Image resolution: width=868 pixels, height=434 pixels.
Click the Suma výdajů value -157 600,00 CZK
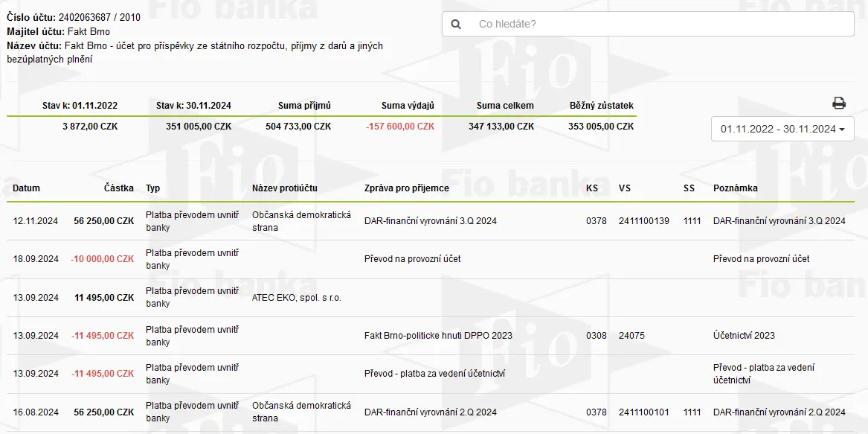pos(399,127)
